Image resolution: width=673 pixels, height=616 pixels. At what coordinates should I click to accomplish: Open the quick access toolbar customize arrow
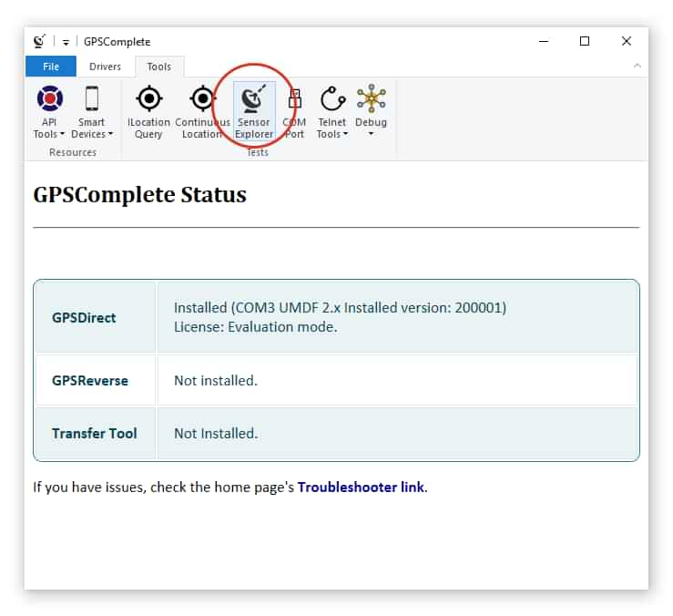tap(66, 42)
